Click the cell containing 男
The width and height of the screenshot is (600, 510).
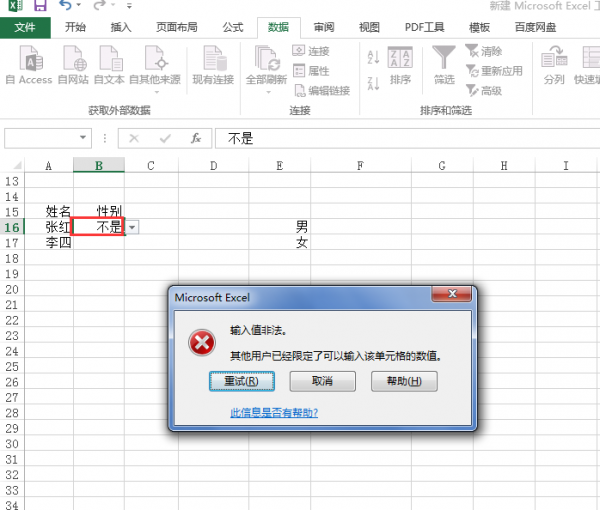279,227
